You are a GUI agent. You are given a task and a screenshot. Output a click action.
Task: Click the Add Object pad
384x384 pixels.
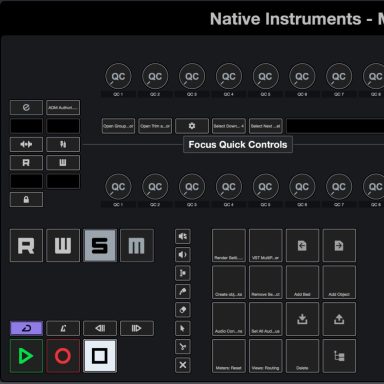pos(339,282)
